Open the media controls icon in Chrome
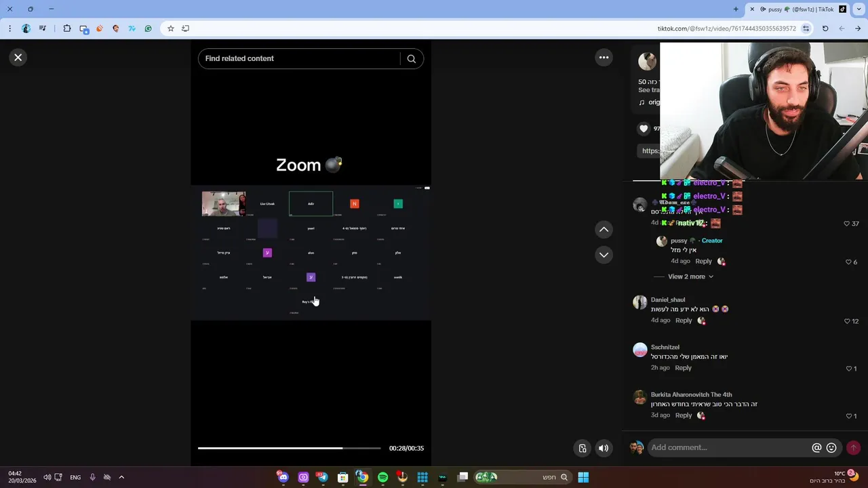The image size is (868, 488). point(43,28)
